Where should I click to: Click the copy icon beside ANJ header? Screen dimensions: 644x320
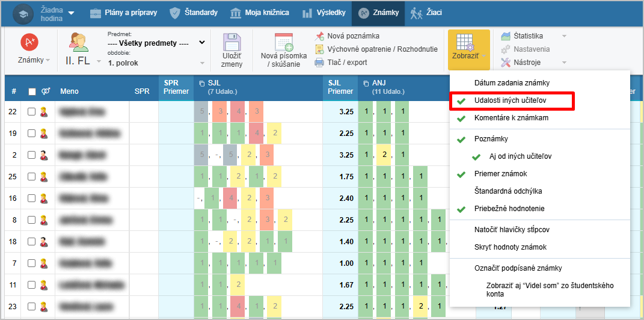(x=366, y=83)
